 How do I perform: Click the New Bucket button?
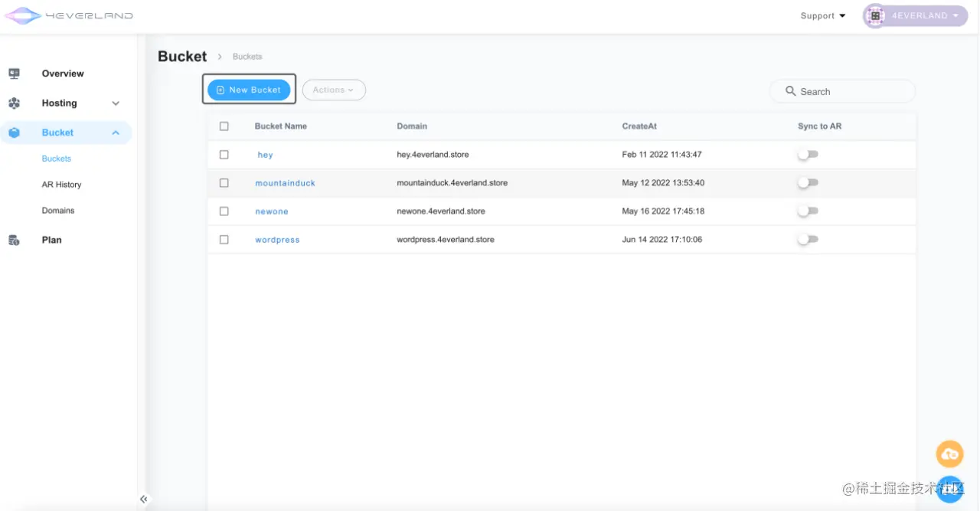(249, 90)
